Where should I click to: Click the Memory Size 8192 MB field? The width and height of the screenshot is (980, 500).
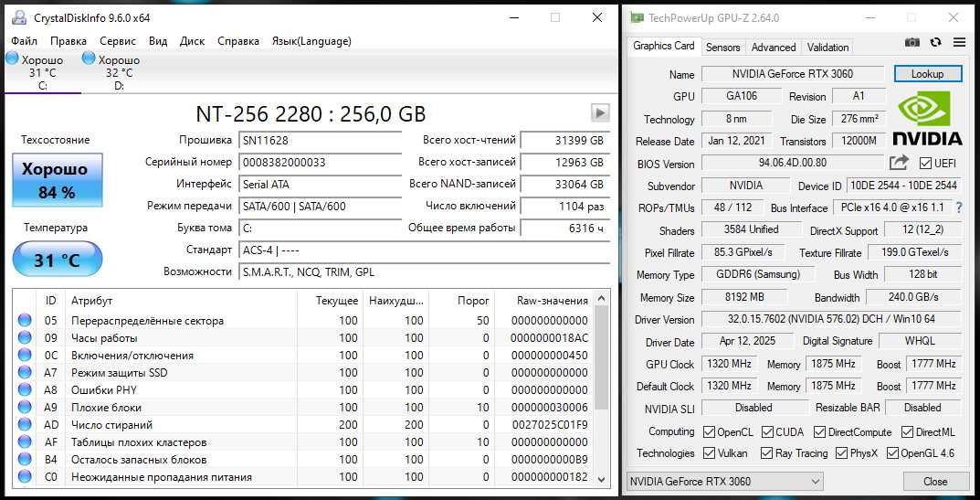click(744, 297)
